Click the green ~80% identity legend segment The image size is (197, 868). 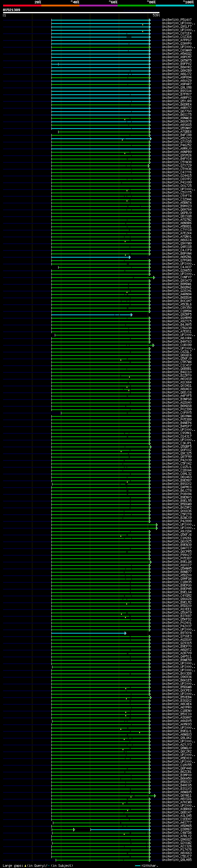(x=137, y=6)
